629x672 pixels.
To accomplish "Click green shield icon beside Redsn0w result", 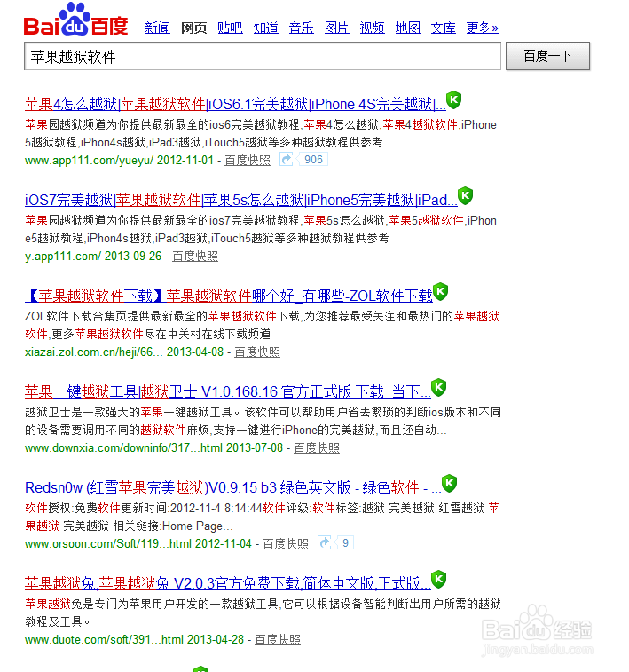I will pyautogui.click(x=449, y=484).
